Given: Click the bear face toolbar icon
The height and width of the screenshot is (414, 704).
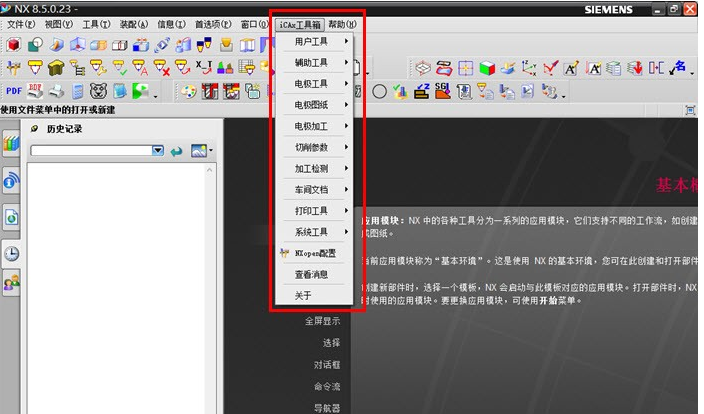Looking at the screenshot, I should tap(99, 91).
